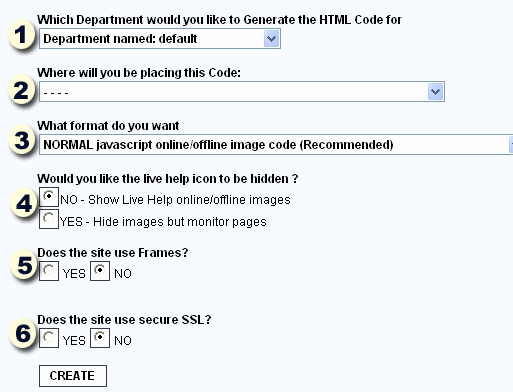Viewport: 513px width, 392px height.
Task: Open the code placement dropdown arrow
Action: tap(435, 92)
